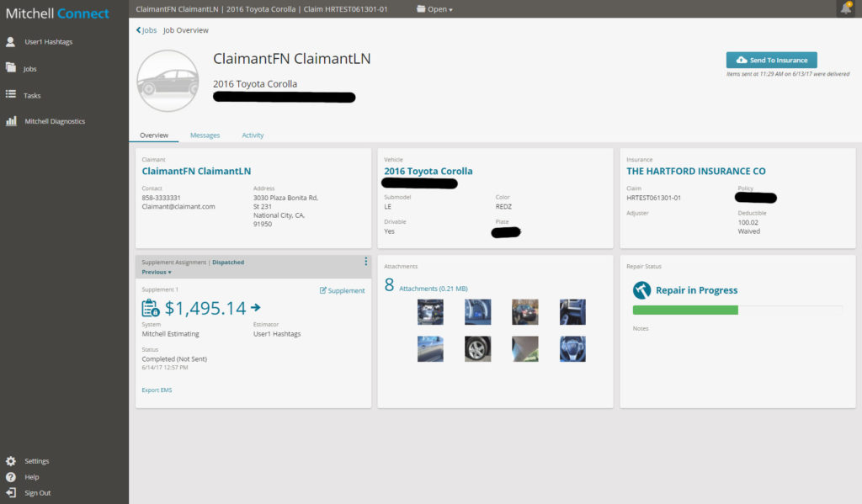This screenshot has width=862, height=504.
Task: Click the vehicle avatar circle image
Action: (x=168, y=81)
